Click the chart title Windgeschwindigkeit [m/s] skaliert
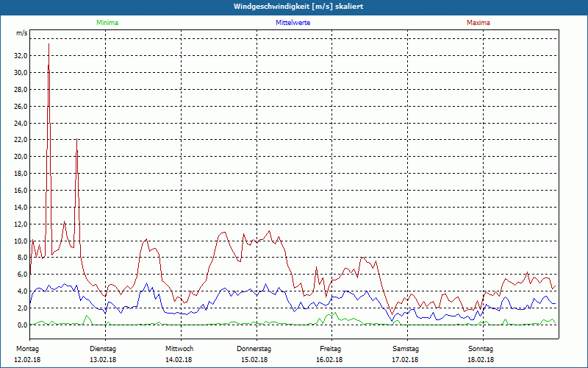Screen dimensions: 588x368 pos(298,7)
